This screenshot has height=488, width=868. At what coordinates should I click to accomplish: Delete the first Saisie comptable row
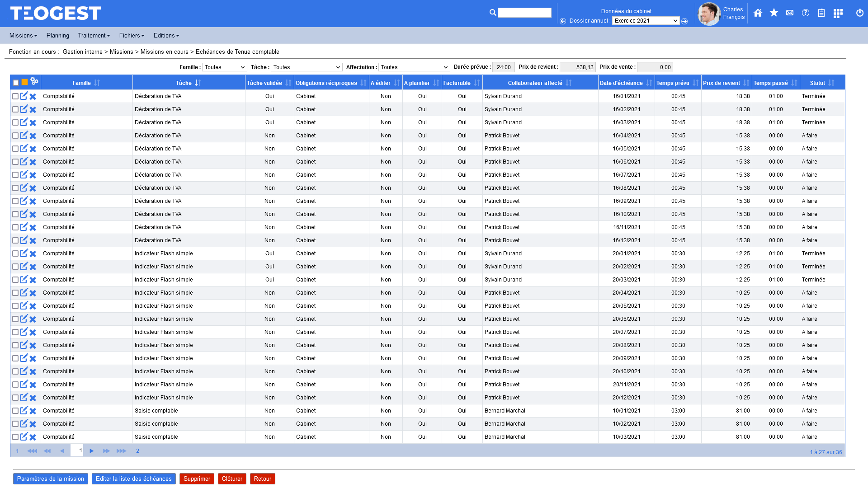(33, 411)
